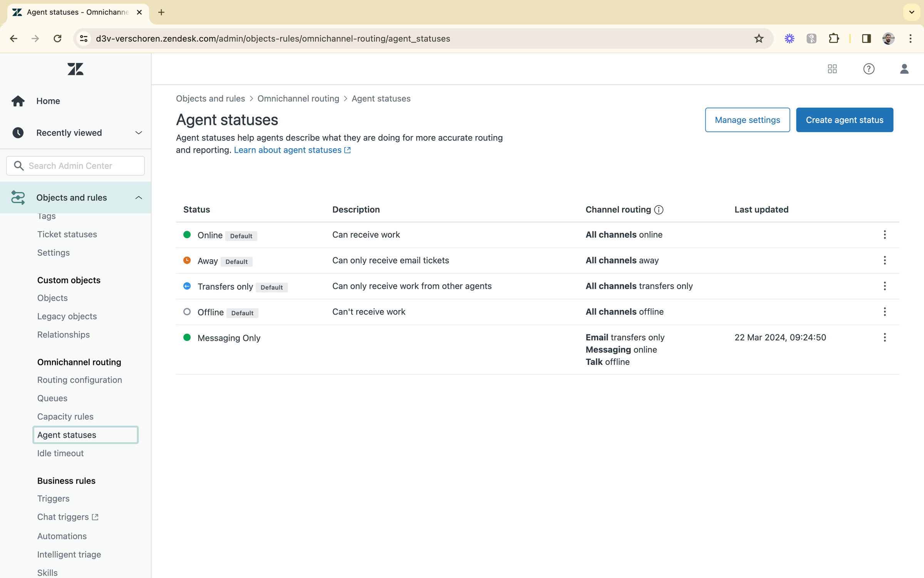Click the Manage settings button
The width and height of the screenshot is (924, 578).
click(x=747, y=120)
